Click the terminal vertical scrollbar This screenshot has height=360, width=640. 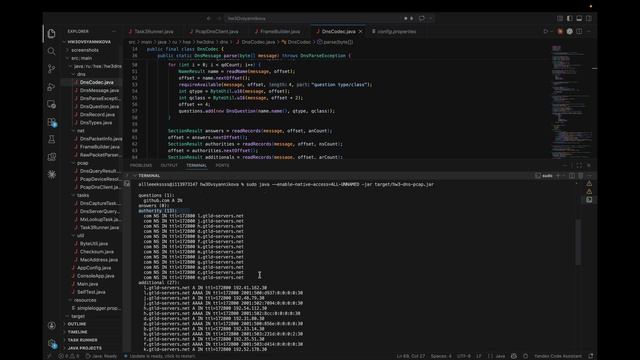coord(578,242)
